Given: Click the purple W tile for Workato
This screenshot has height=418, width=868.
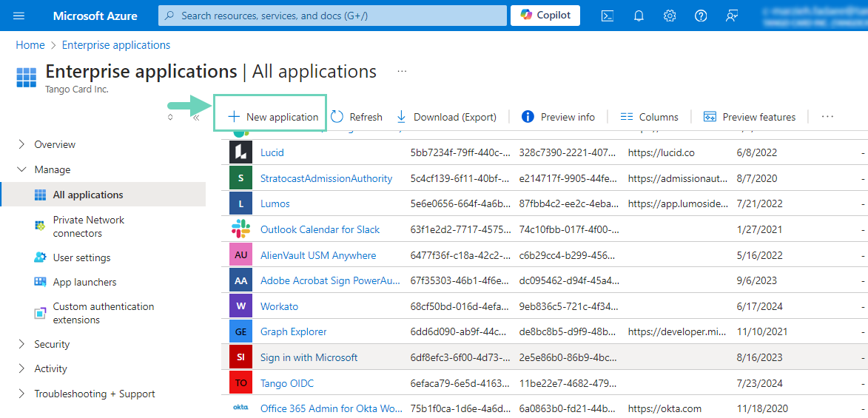Looking at the screenshot, I should point(240,306).
